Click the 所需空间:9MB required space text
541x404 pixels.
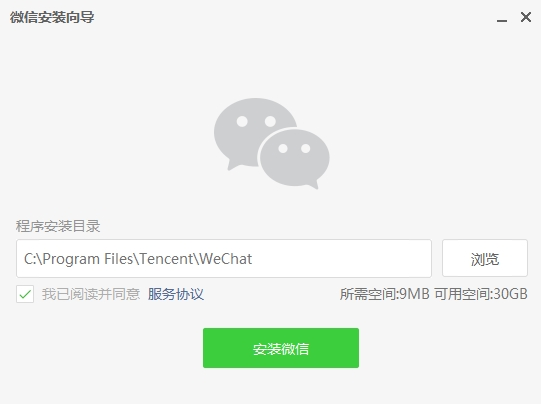(385, 294)
